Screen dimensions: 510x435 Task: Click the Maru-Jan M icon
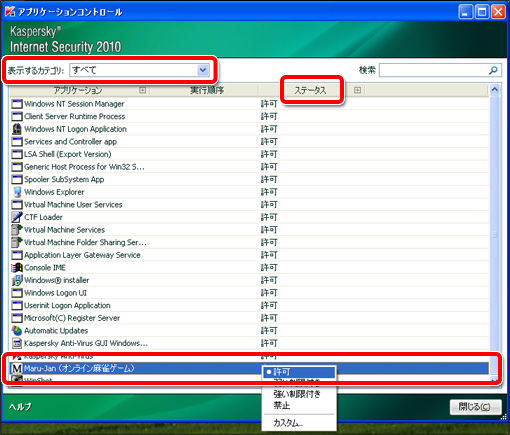point(17,369)
